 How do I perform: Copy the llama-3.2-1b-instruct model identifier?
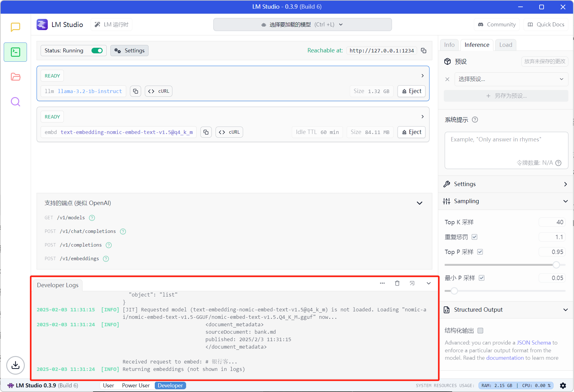pyautogui.click(x=136, y=91)
